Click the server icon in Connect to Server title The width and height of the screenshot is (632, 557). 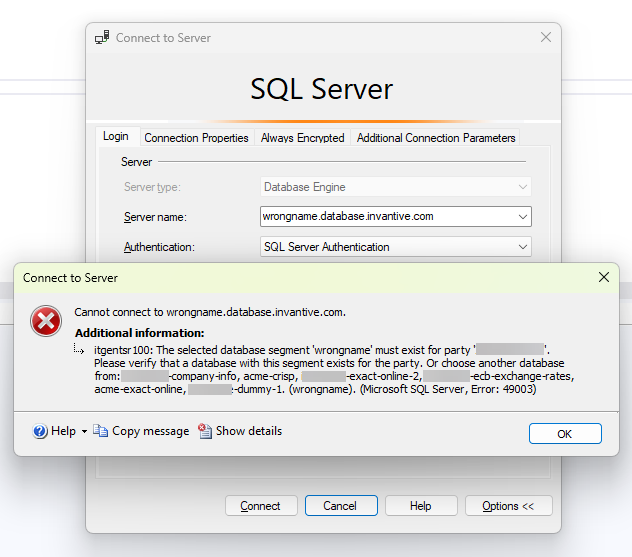[102, 37]
